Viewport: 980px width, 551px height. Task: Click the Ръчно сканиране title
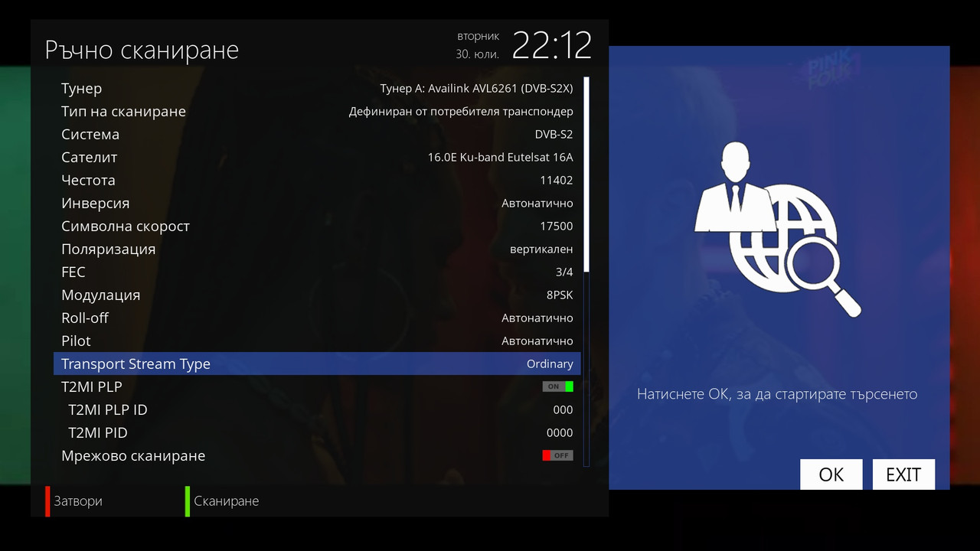(142, 50)
